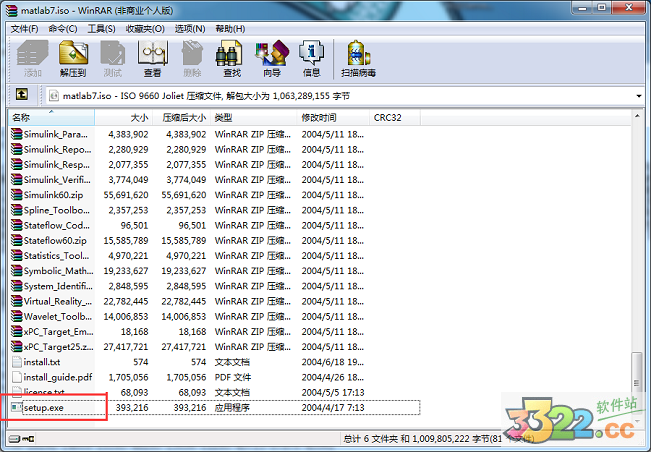Screen dimensions: 651x452
Task: Open the Favorites (收藏夹) menu
Action: (145, 29)
